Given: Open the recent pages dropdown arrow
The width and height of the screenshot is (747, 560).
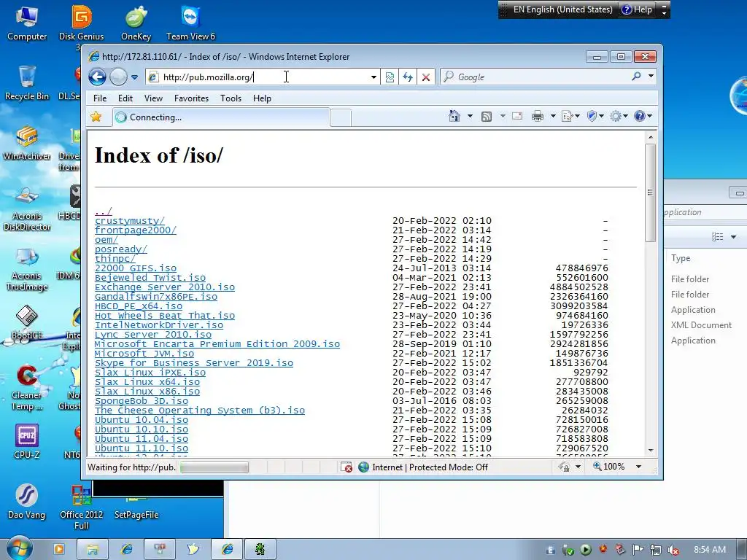Looking at the screenshot, I should click(x=134, y=77).
